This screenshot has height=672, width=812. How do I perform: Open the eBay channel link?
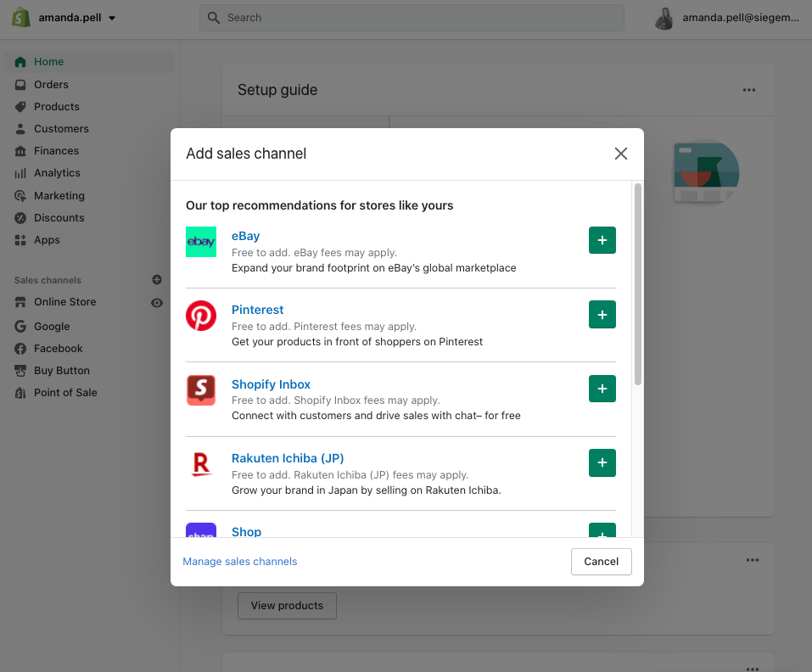point(245,236)
